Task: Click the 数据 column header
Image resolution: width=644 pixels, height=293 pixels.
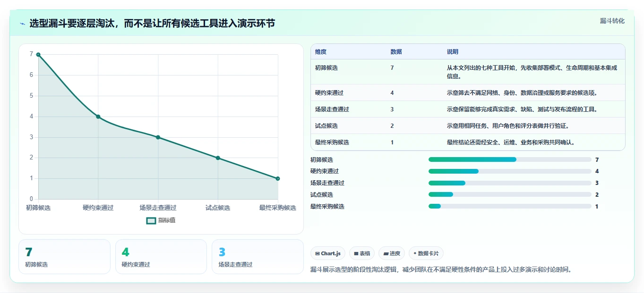Action: (x=396, y=52)
